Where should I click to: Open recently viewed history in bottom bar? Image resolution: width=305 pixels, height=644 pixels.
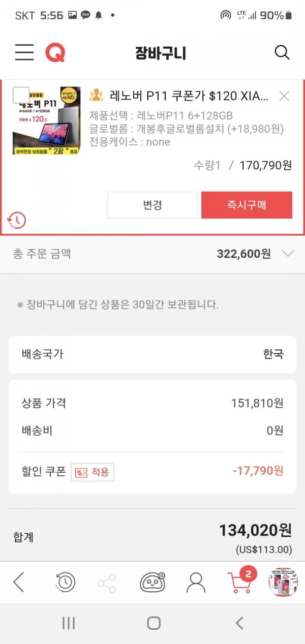[65, 582]
